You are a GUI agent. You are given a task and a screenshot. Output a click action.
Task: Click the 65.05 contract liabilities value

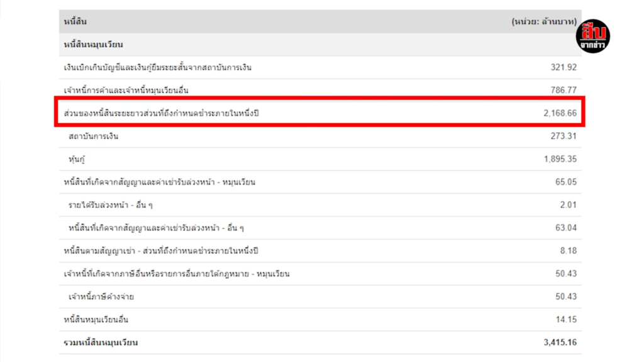point(566,182)
